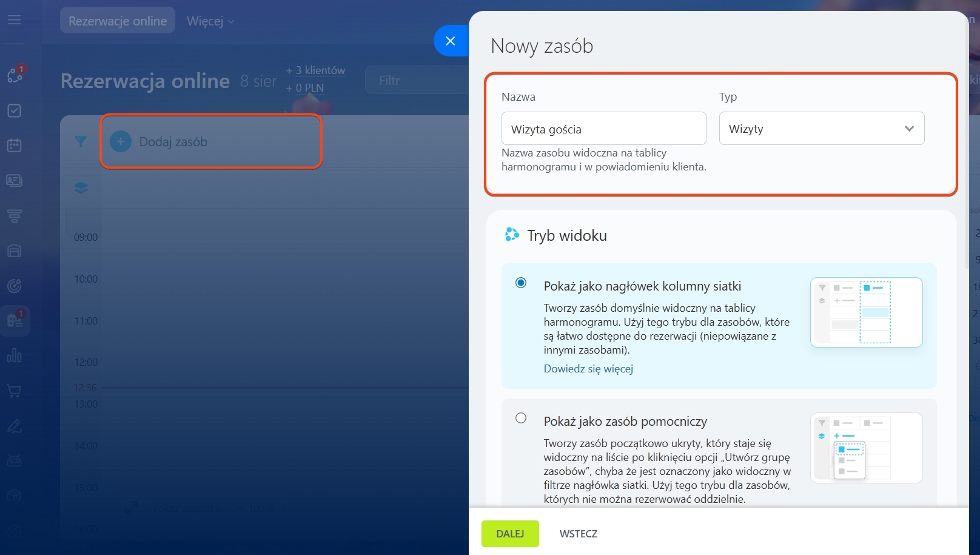Screen dimensions: 980x555
Task: Open the robot automation icon in sidebar
Action: [x=14, y=460]
